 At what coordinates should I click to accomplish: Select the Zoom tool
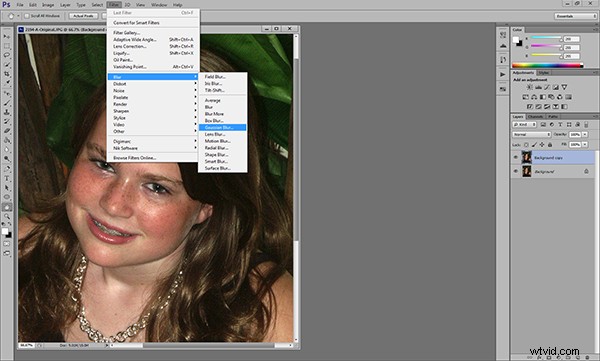tap(7, 217)
